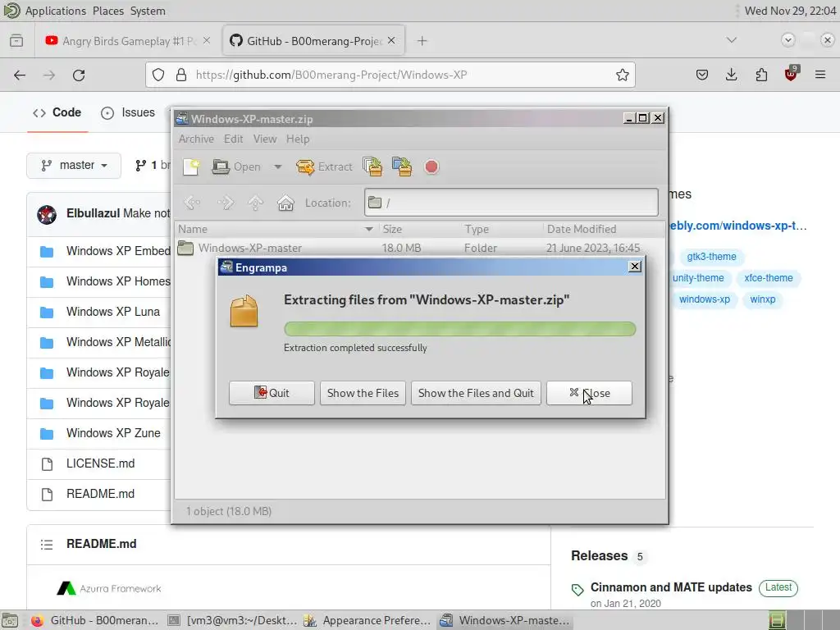840x630 pixels.
Task: Click the Open archive toolbar button
Action: 235,167
